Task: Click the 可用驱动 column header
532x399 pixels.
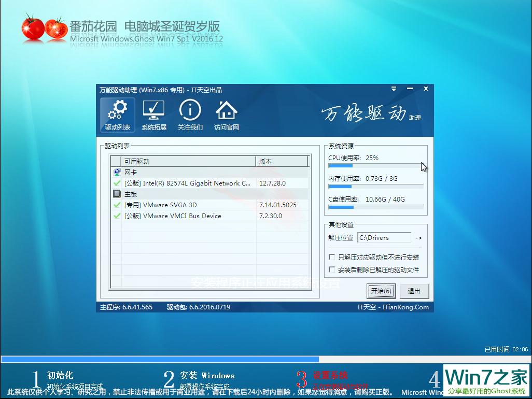Action: (x=188, y=161)
